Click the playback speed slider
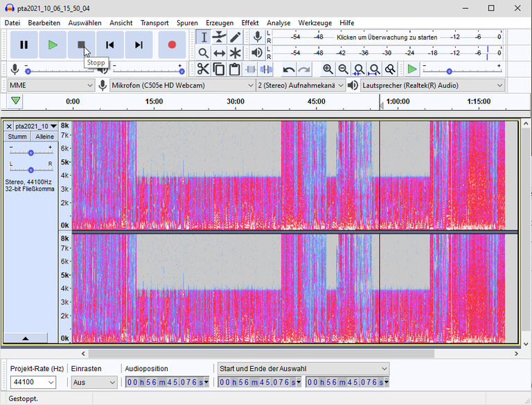Viewport: 532px width, 405px height. click(462, 71)
